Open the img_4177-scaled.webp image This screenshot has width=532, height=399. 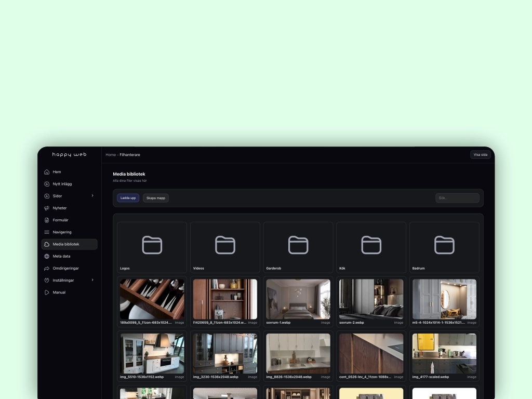444,353
